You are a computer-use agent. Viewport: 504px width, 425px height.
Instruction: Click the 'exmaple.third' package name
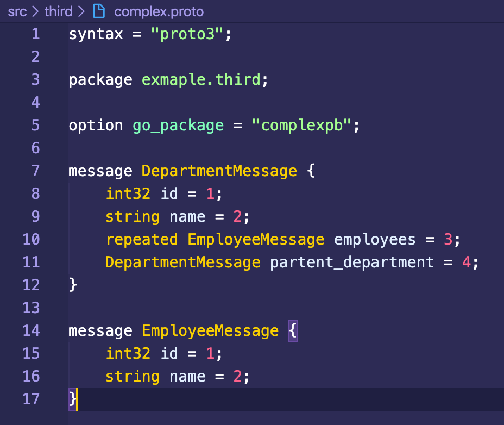[x=201, y=79]
